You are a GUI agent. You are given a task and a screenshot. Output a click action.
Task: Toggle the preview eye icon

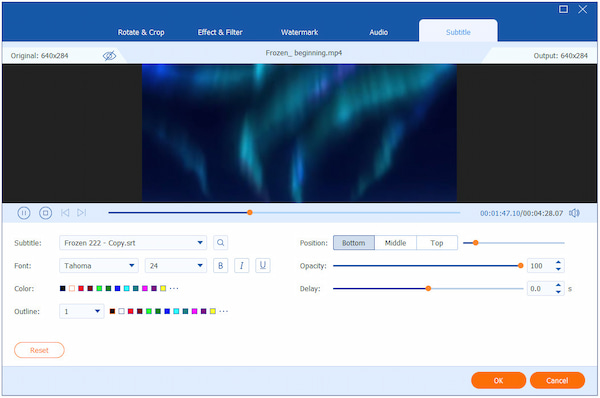click(x=109, y=56)
